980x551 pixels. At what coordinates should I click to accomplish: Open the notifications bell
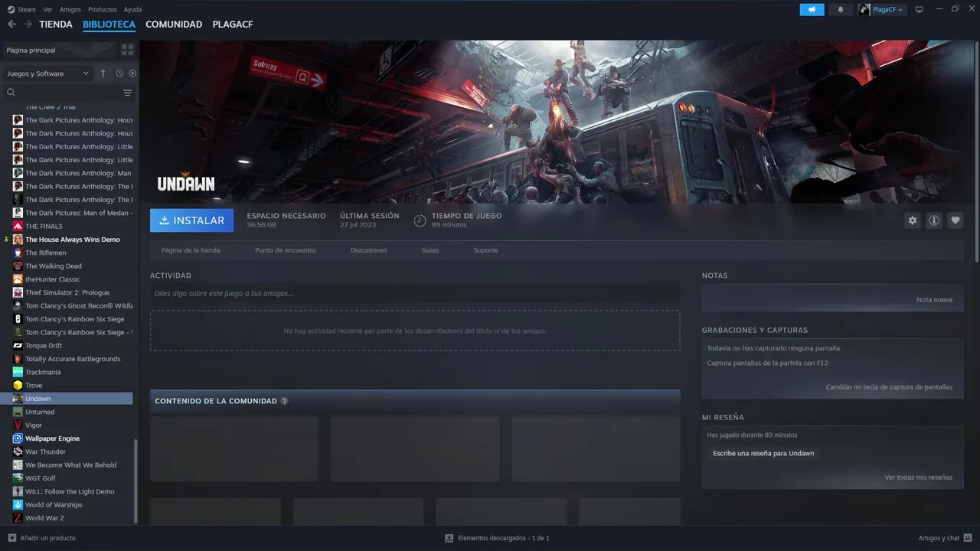click(841, 9)
